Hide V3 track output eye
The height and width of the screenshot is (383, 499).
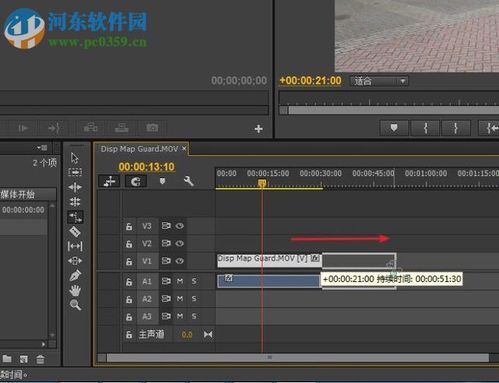pos(180,226)
